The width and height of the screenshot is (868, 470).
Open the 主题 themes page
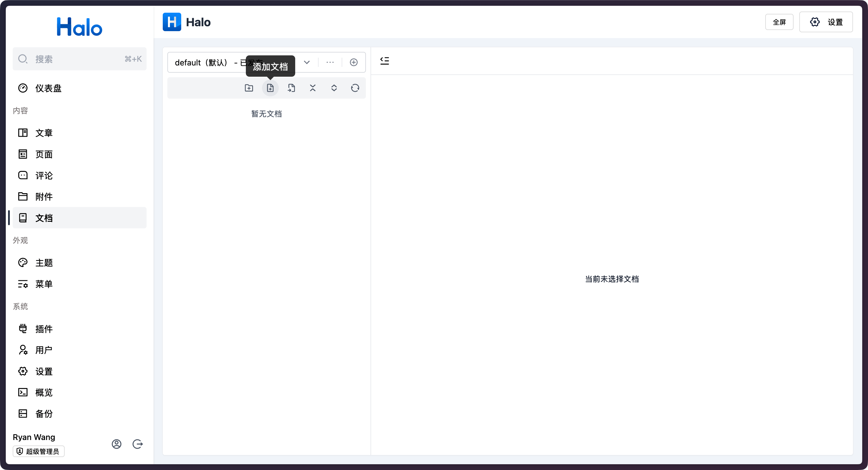[x=44, y=263]
